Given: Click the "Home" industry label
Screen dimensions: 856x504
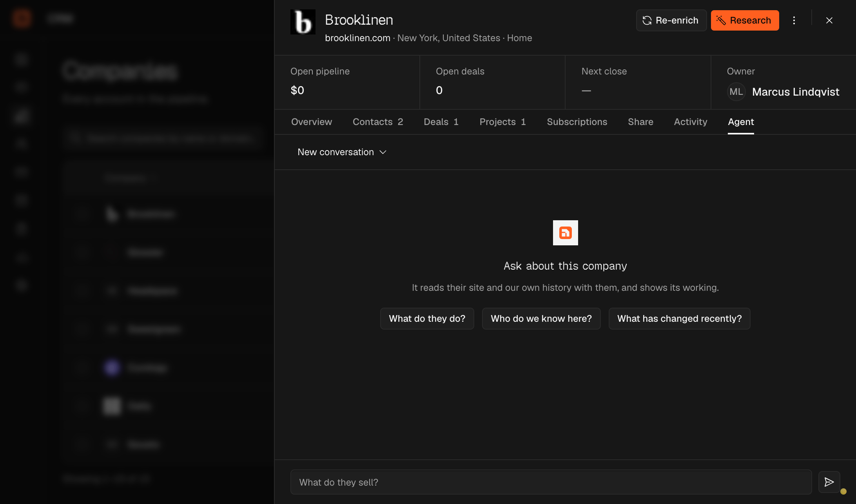Looking at the screenshot, I should [520, 38].
